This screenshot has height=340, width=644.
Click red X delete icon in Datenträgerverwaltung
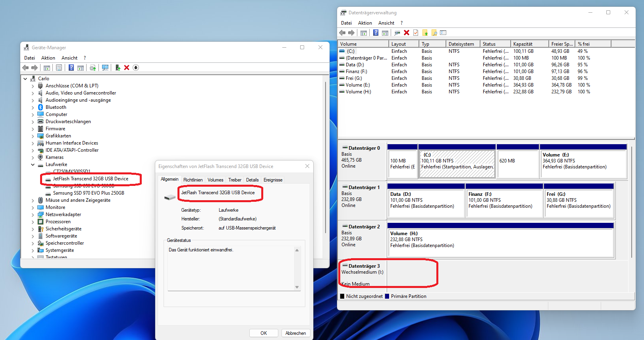click(x=407, y=33)
